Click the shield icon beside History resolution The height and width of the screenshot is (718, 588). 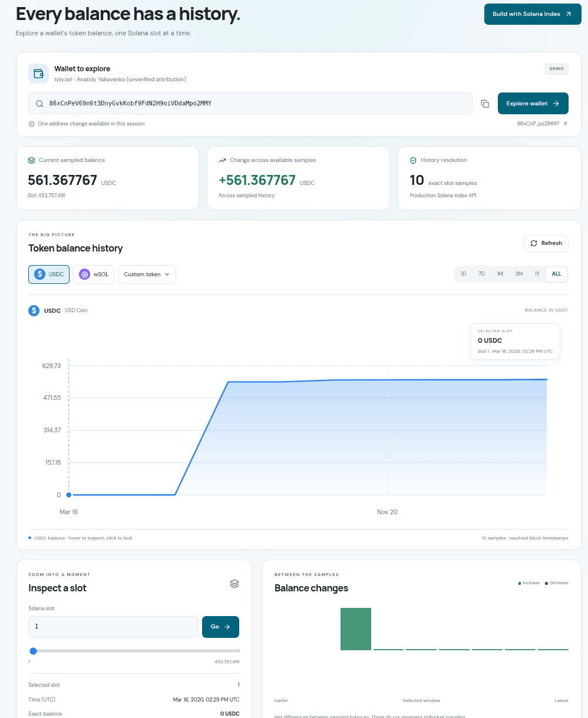(x=413, y=160)
